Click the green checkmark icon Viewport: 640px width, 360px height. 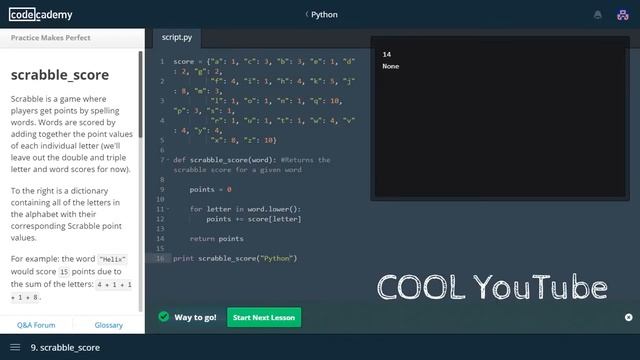tap(164, 317)
